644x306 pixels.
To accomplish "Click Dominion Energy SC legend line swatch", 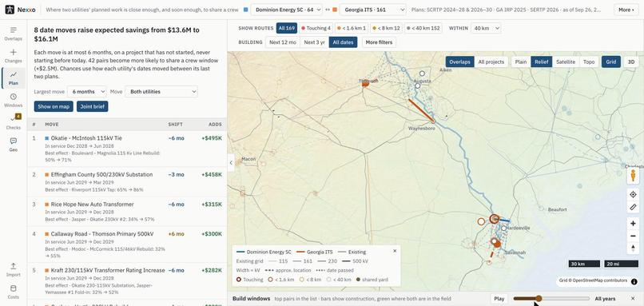I will click(x=241, y=252).
